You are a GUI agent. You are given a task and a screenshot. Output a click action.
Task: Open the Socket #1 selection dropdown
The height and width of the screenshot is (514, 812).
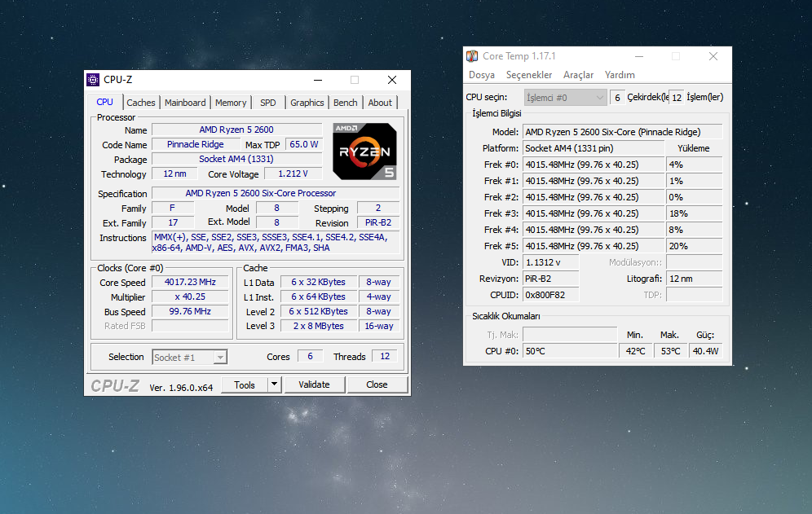pos(189,357)
